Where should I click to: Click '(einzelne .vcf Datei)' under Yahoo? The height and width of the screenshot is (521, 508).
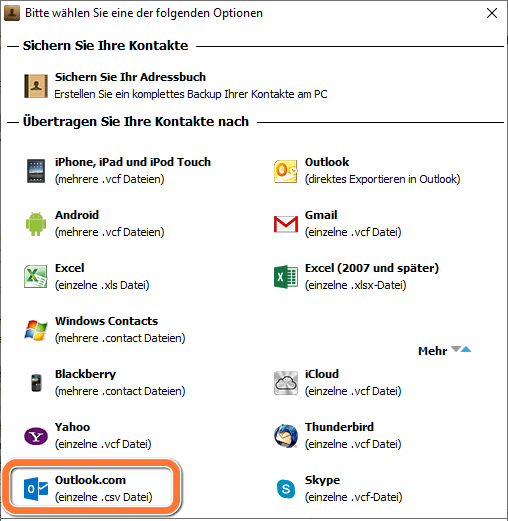pos(103,444)
